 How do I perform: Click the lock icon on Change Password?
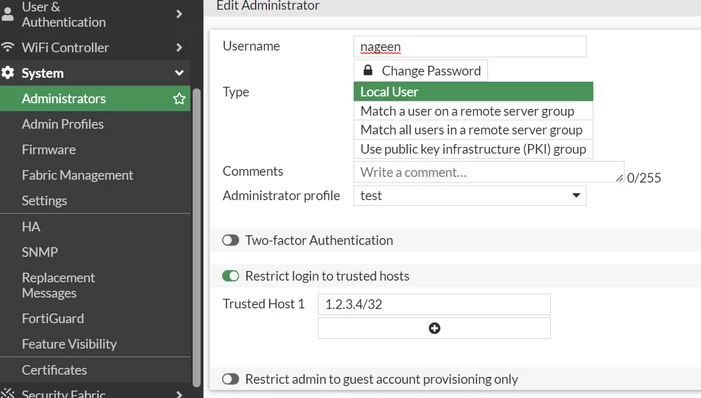click(367, 70)
